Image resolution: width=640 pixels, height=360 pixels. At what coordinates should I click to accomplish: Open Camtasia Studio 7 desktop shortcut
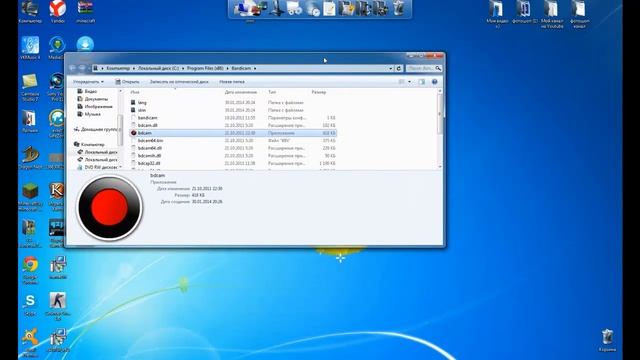[30, 87]
